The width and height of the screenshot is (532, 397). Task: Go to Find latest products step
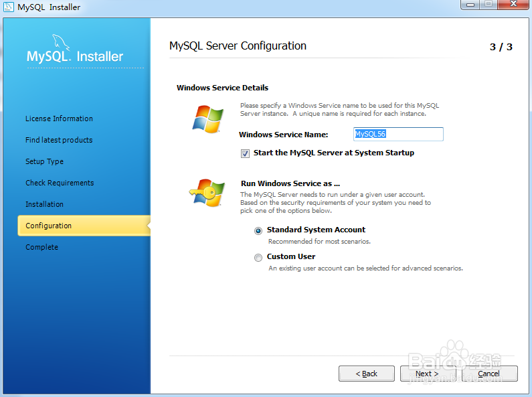[x=59, y=140]
